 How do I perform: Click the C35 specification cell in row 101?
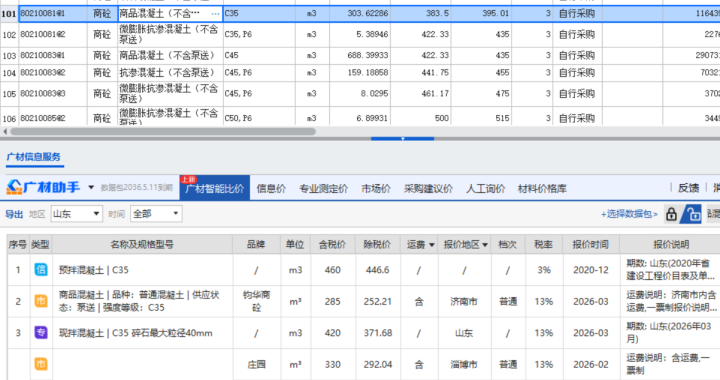point(259,14)
